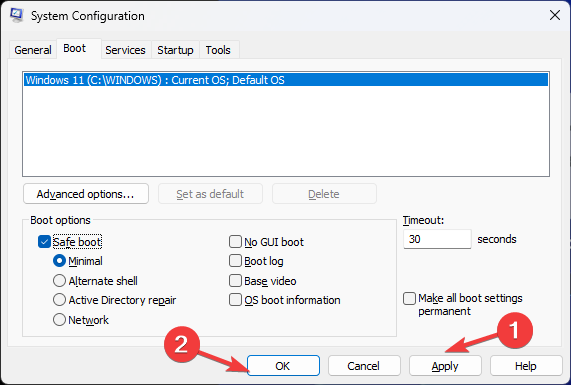Open Advanced options dialog
The height and width of the screenshot is (385, 571).
pos(86,194)
